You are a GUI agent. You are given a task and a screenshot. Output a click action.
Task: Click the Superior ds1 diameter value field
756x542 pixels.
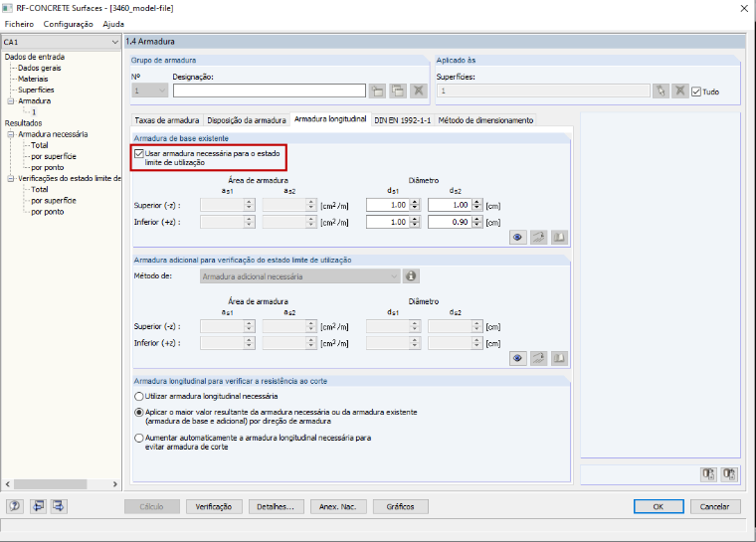click(388, 205)
